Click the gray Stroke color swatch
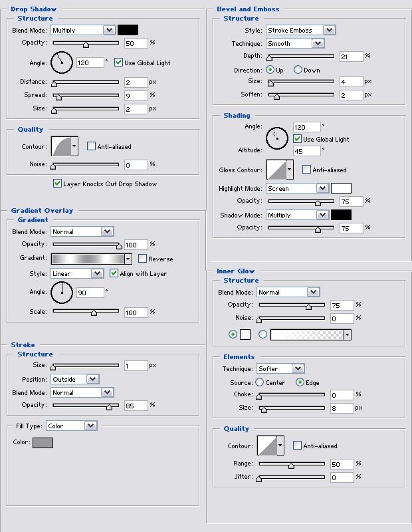Viewport: 412px width, 532px height. (43, 443)
